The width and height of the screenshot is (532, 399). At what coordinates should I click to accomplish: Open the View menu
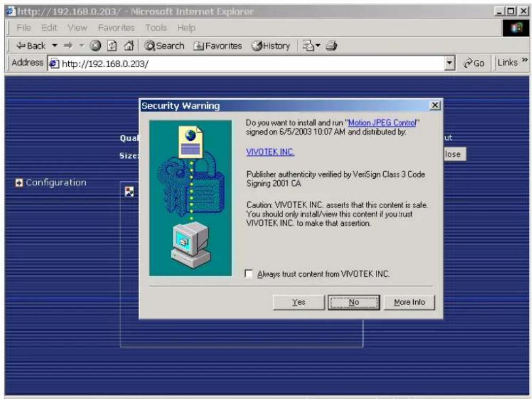point(77,28)
